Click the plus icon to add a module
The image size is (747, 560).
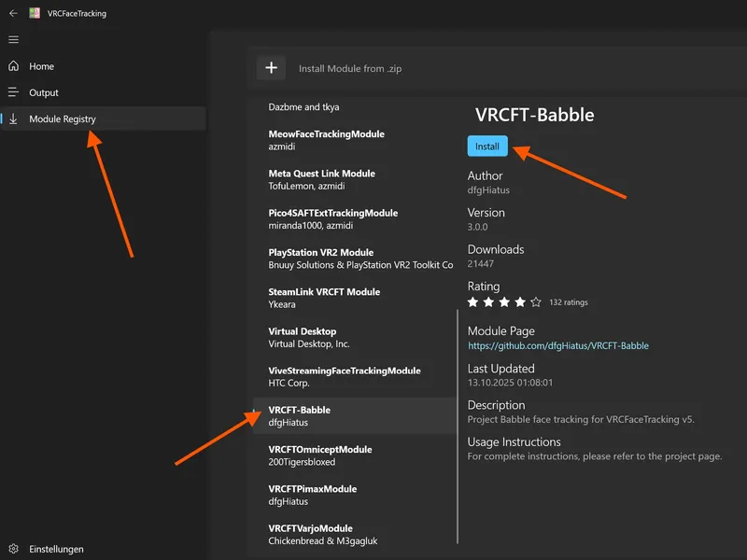(x=271, y=67)
